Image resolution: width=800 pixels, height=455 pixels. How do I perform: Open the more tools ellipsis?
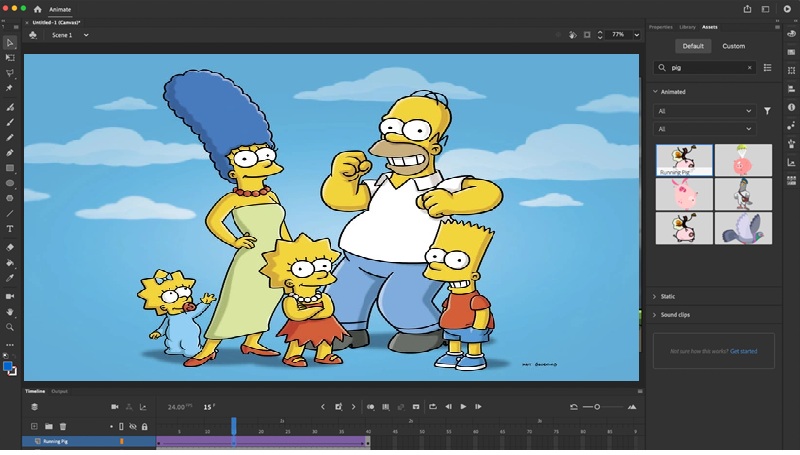10,345
